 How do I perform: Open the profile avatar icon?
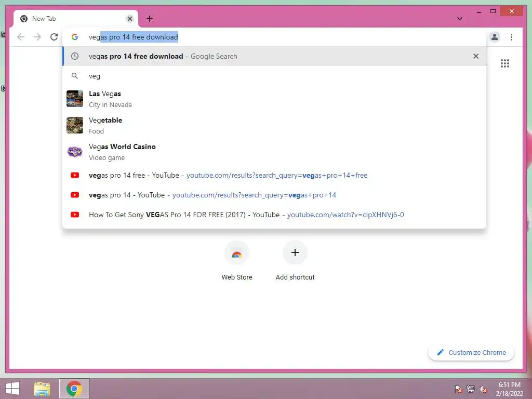(495, 37)
